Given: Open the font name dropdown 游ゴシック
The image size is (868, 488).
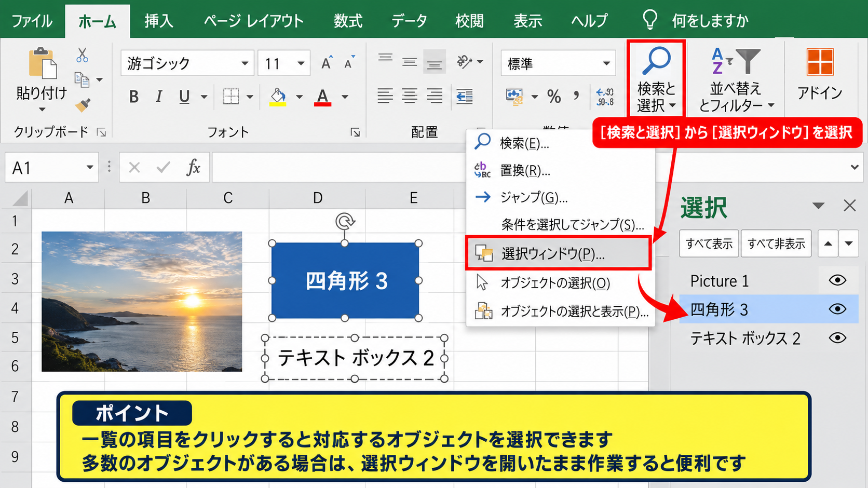Looking at the screenshot, I should tap(245, 63).
